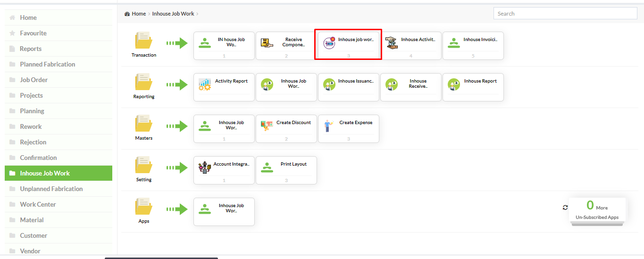This screenshot has height=259, width=644.
Task: Open Vendor in the sidebar
Action: pos(59,251)
